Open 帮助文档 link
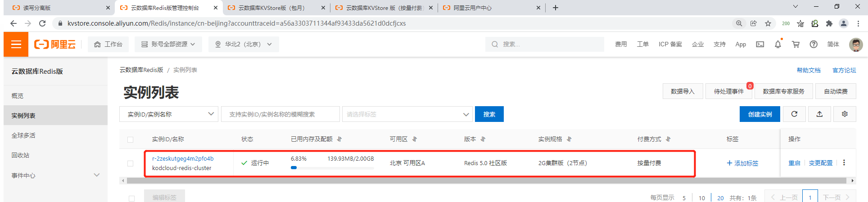 (x=809, y=70)
